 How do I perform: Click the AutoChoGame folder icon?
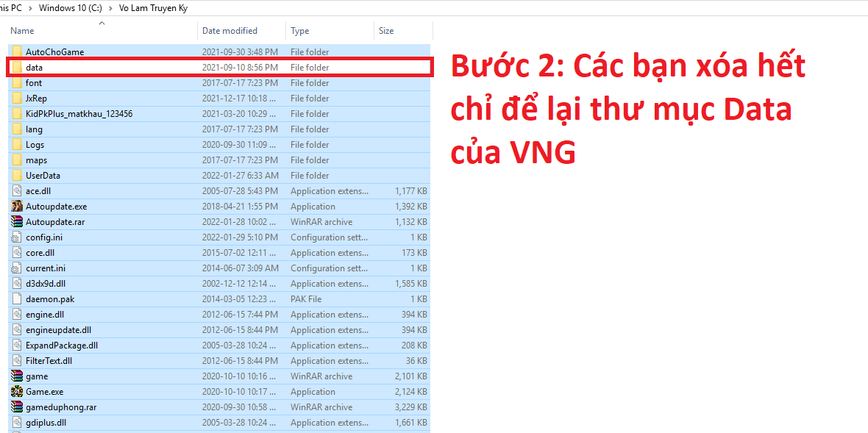pyautogui.click(x=17, y=52)
